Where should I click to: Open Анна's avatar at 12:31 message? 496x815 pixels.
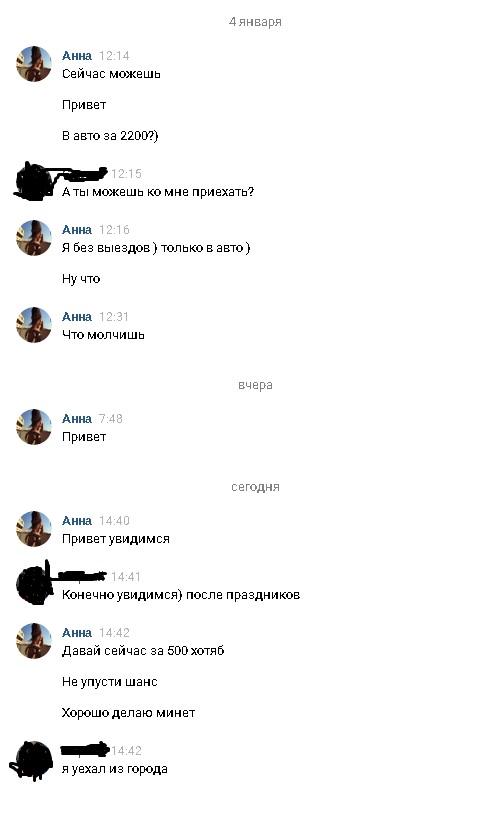pos(34,325)
